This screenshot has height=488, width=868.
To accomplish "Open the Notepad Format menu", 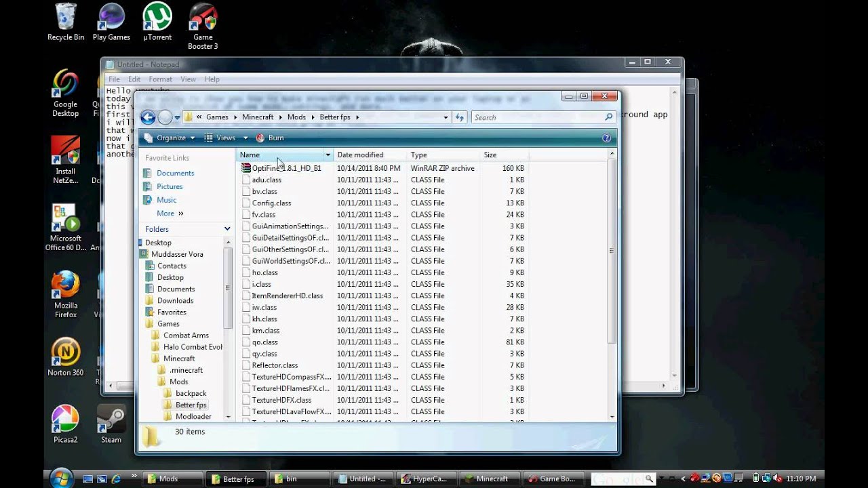I will (161, 79).
